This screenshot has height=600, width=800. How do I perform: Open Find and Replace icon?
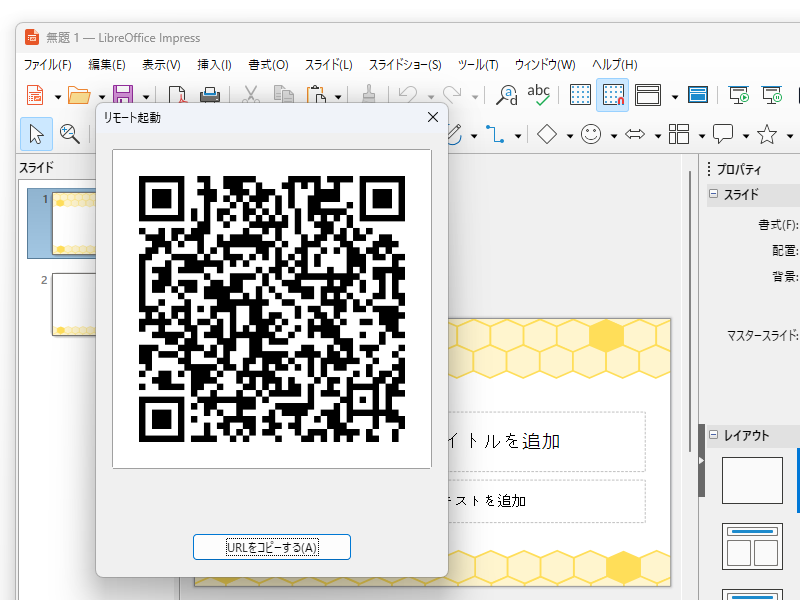(x=507, y=95)
